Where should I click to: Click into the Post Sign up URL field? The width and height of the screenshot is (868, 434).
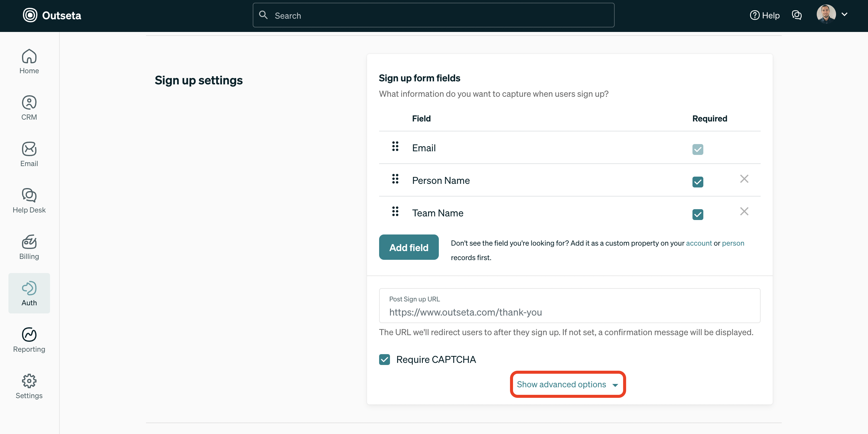click(569, 312)
